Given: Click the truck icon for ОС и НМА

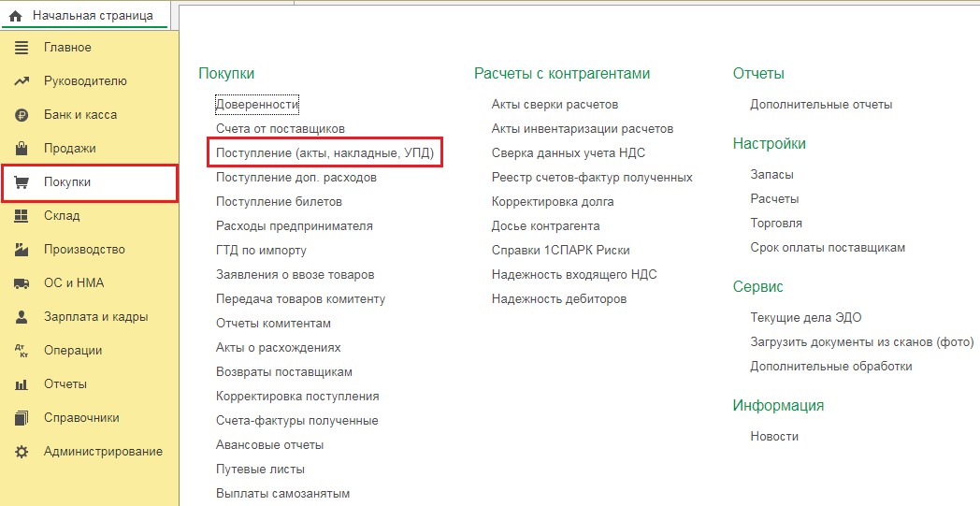Looking at the screenshot, I should tap(22, 283).
